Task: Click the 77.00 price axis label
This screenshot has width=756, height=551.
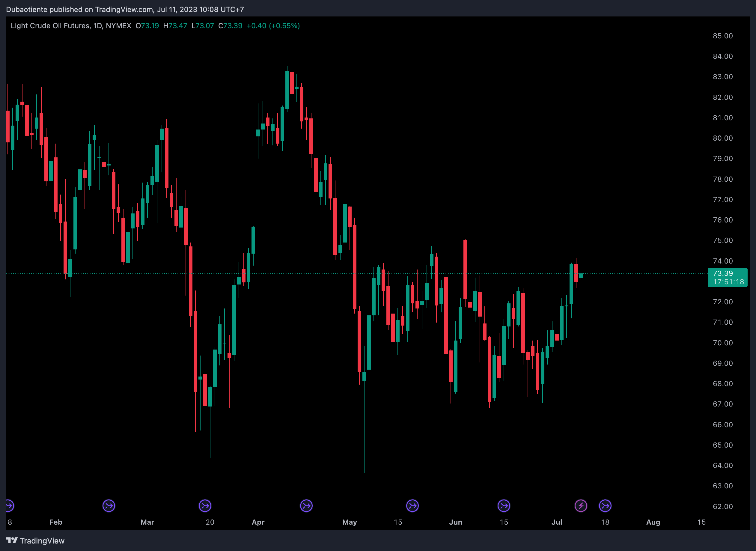Action: (x=723, y=199)
